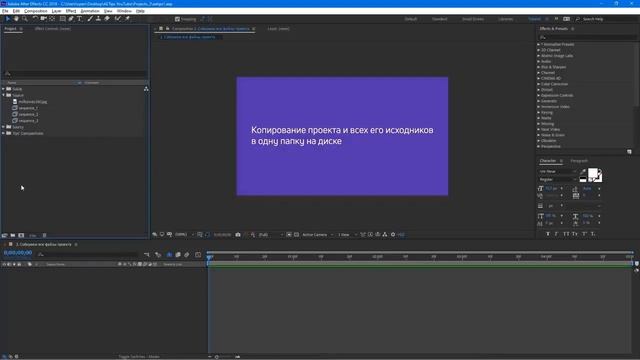Switch to the Small Screen workspace
Viewport: 640px width, 360px height.
coord(473,19)
